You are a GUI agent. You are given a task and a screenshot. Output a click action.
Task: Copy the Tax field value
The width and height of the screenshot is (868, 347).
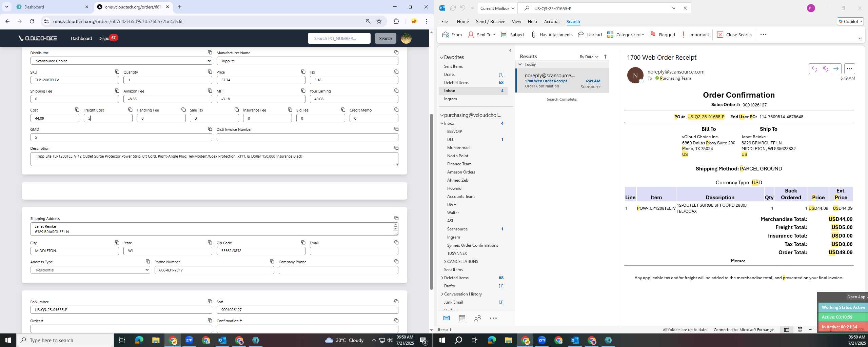click(x=396, y=72)
